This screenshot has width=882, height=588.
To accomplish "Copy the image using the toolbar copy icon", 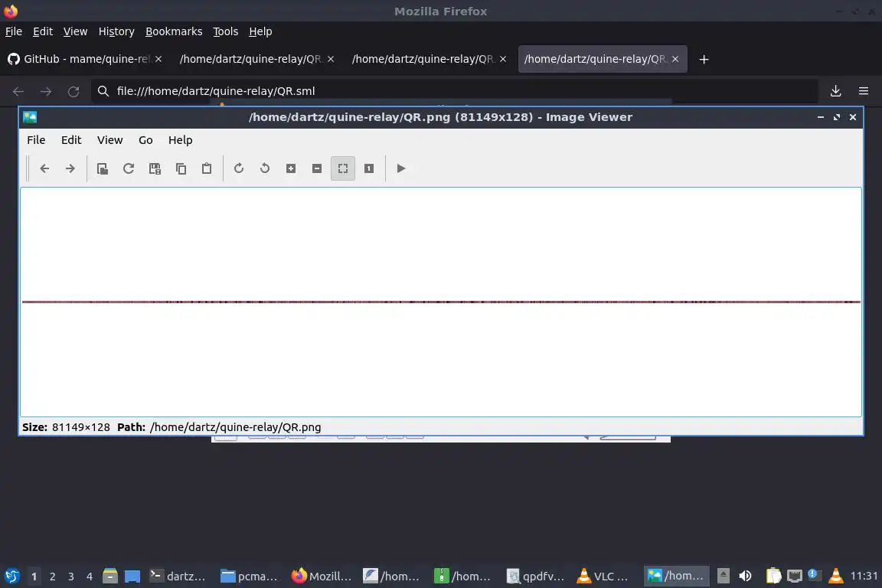I will click(x=181, y=168).
